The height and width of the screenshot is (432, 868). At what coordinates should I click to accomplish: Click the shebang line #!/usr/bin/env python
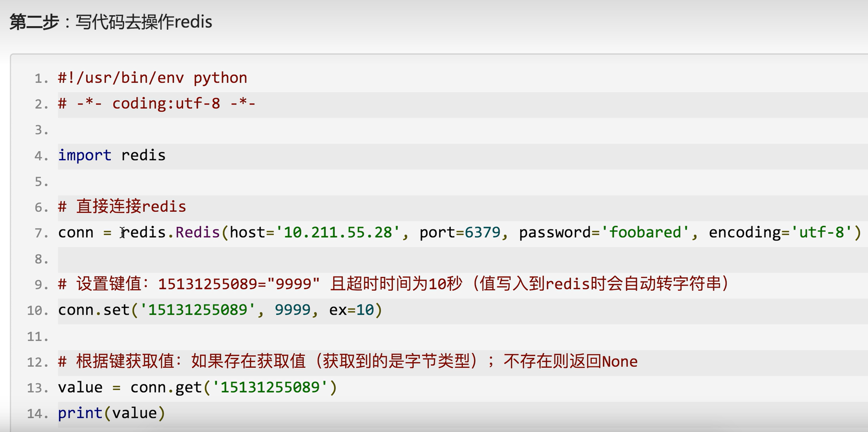153,78
